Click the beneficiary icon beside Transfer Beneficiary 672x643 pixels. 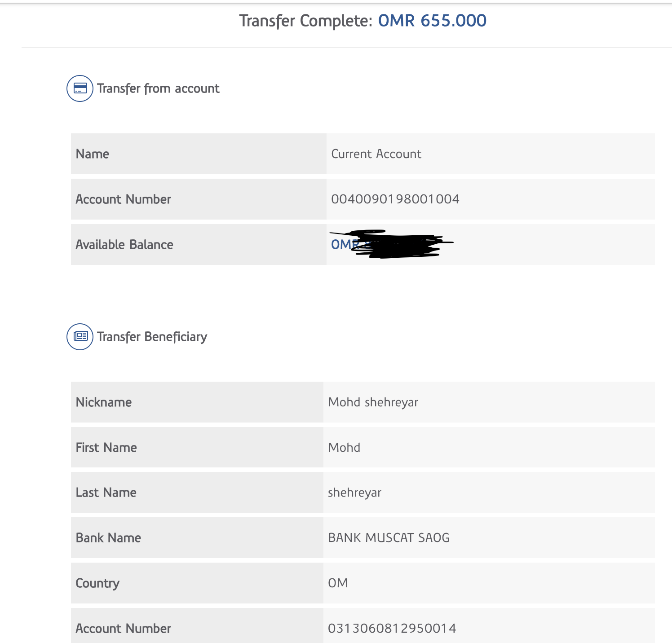click(80, 337)
